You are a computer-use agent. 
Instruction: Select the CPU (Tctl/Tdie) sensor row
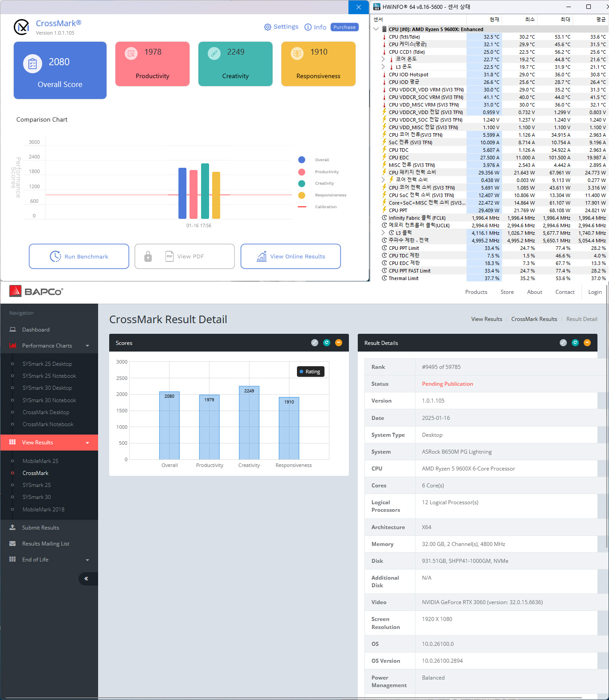[x=490, y=37]
